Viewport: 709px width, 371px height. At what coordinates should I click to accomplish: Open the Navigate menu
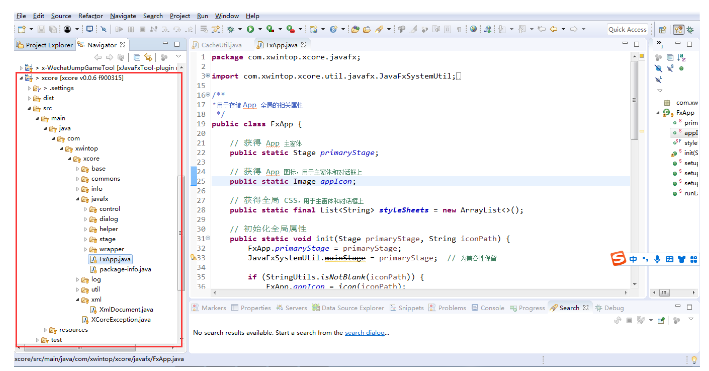[123, 16]
